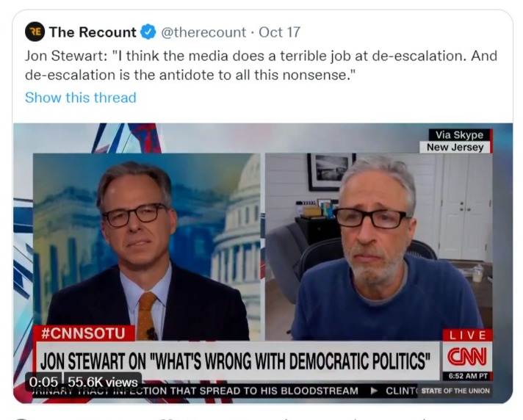This screenshot has height=420, width=523.
Task: Click the State of the Union label
Action: 455,391
